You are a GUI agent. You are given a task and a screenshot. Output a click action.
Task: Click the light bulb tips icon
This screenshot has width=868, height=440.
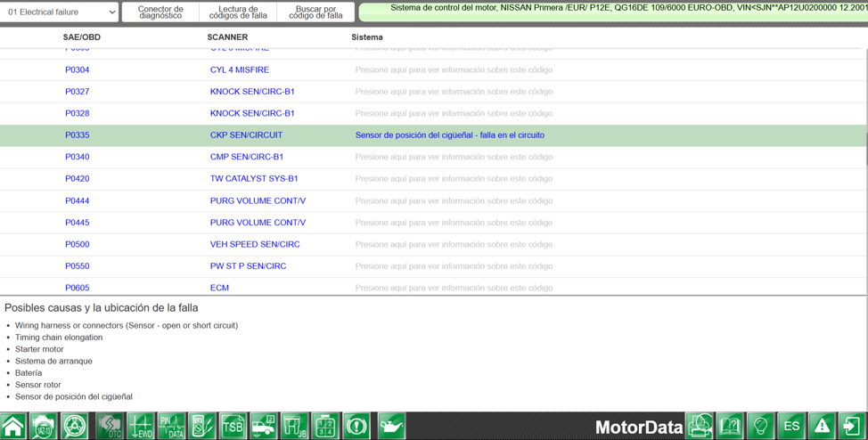pos(761,426)
